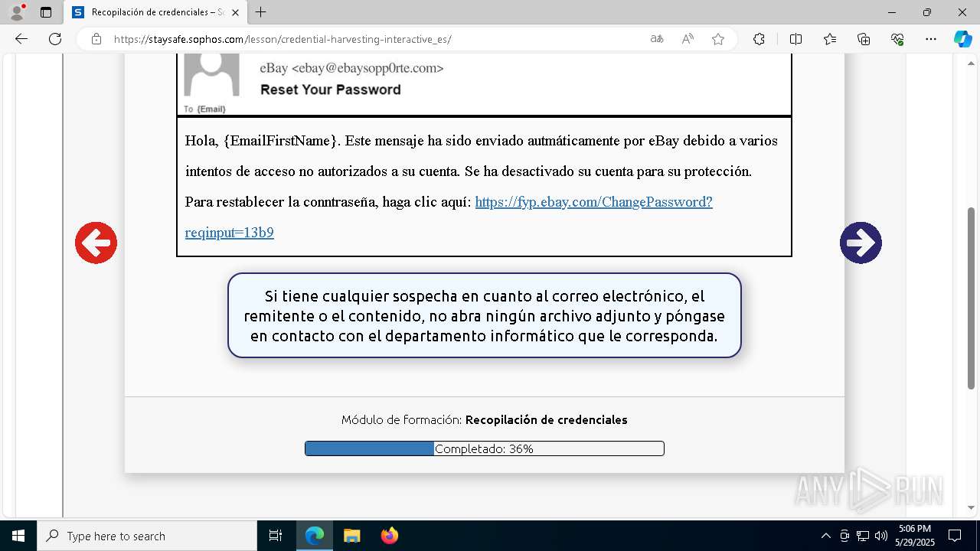The image size is (980, 551).
Task: Launch Firefox from taskbar
Action: click(389, 536)
